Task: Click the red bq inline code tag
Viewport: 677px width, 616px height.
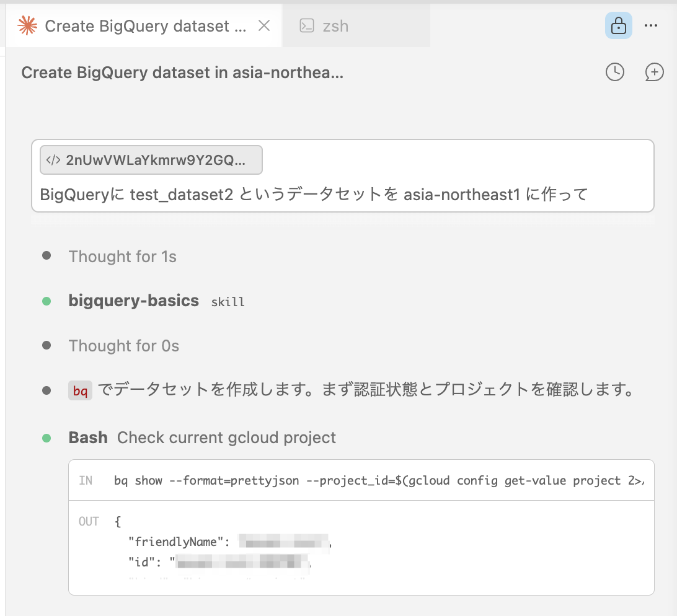Action: [81, 390]
